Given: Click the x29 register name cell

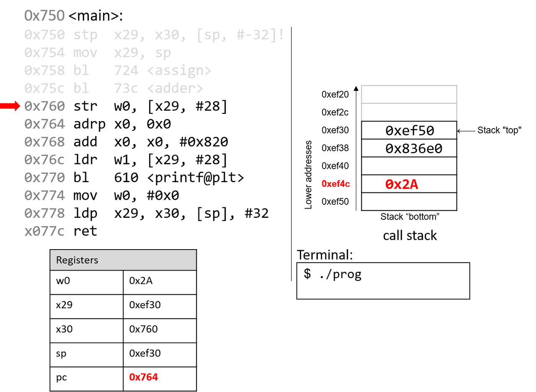Looking at the screenshot, I should [87, 306].
